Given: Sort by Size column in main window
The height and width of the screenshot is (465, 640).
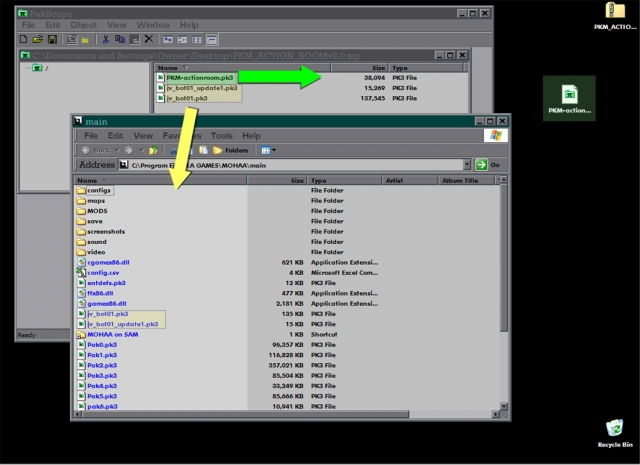Looking at the screenshot, I should click(x=277, y=180).
